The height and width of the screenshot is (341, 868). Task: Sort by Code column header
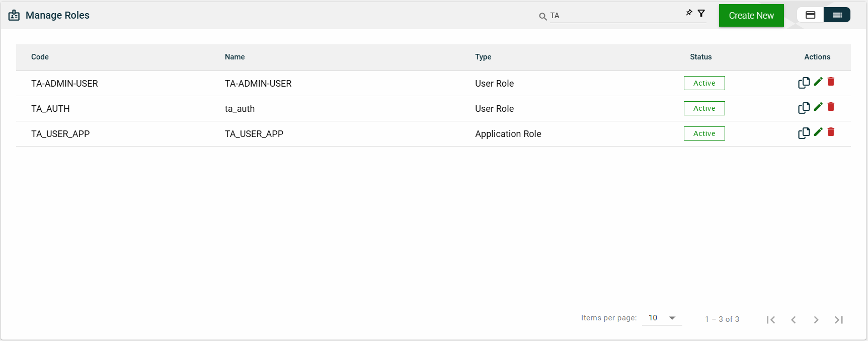[40, 57]
